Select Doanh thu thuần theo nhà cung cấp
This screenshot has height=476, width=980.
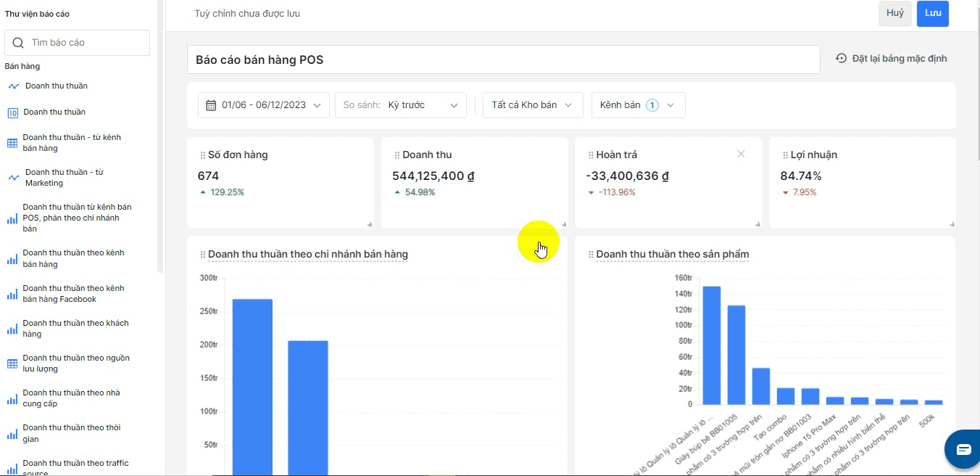71,398
